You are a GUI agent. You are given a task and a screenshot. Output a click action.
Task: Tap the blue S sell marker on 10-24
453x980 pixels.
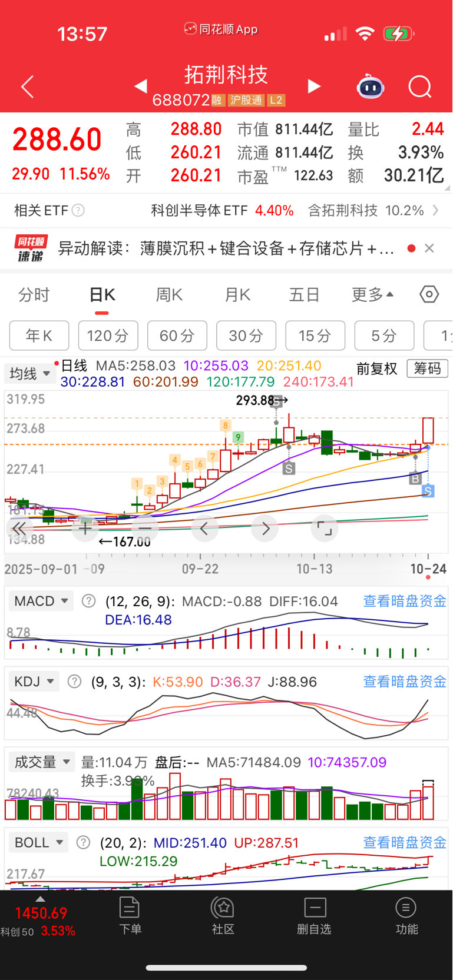pyautogui.click(x=428, y=491)
